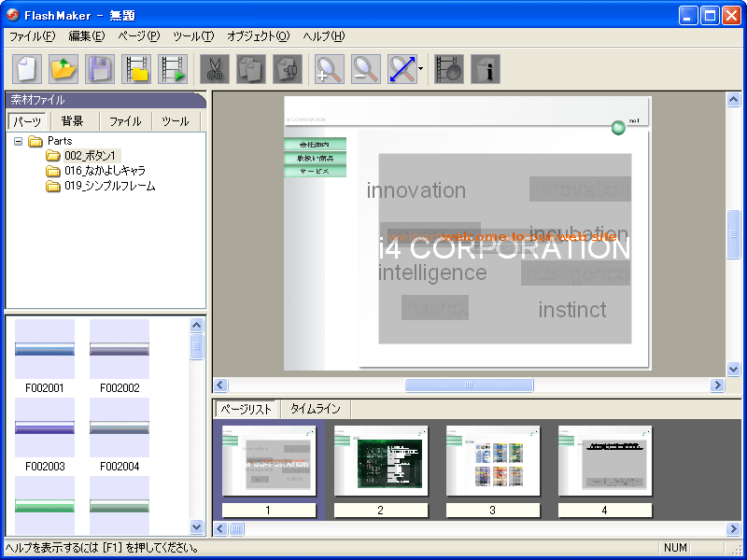Open the オブジェクト(O) menu
This screenshot has width=747, height=560.
(258, 36)
